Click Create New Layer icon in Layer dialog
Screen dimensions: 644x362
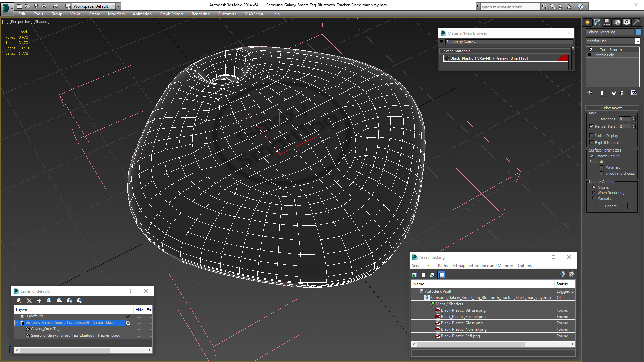19,301
